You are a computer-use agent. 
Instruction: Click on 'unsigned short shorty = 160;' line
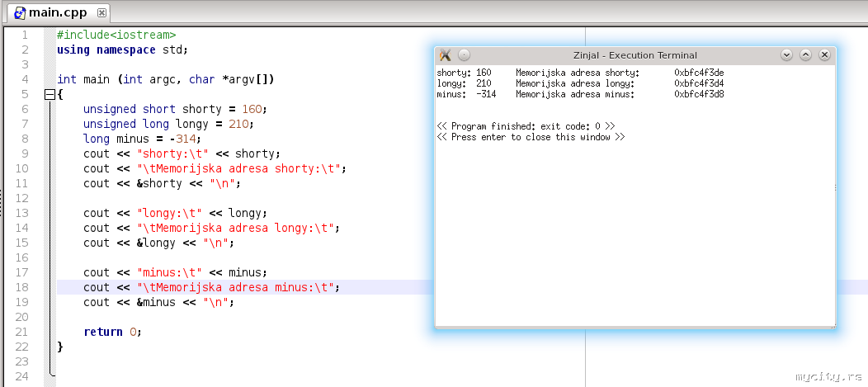click(x=176, y=109)
